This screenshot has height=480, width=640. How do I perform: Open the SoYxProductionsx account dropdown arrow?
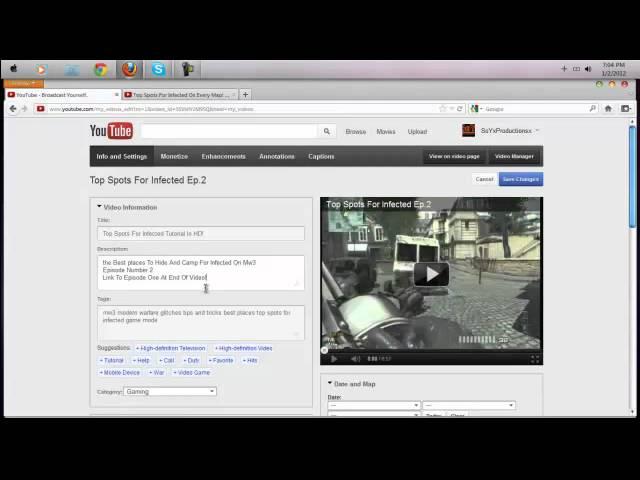[538, 131]
